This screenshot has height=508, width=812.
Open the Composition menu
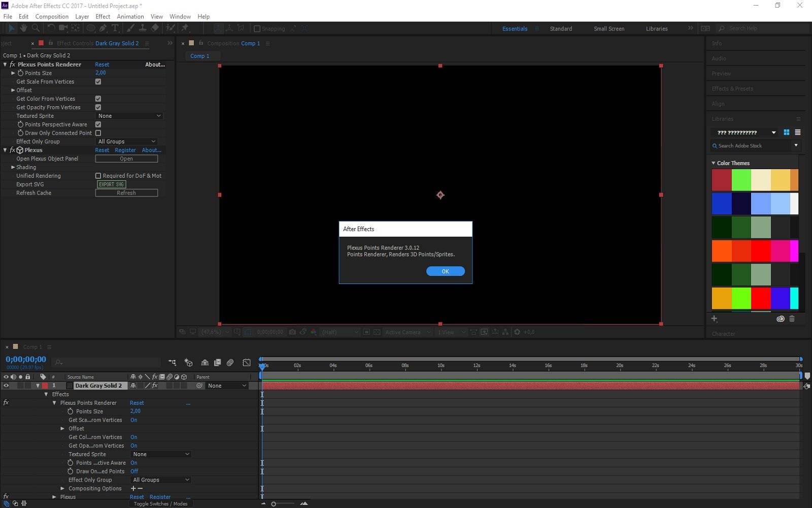[x=52, y=17]
